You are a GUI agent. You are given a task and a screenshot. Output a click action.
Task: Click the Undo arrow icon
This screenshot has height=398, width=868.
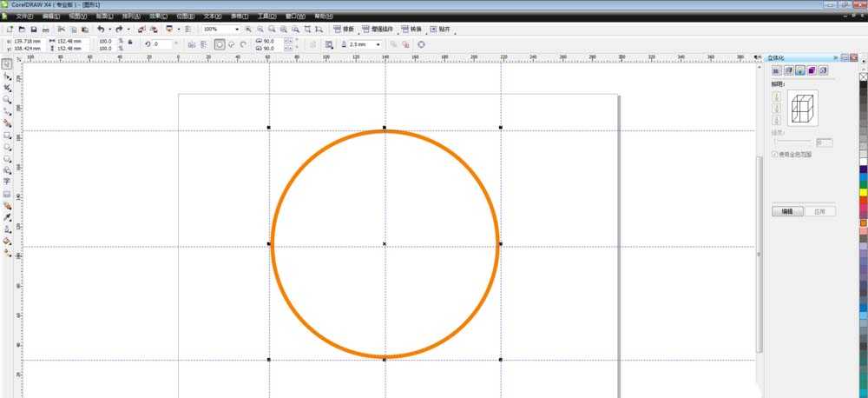(x=102, y=29)
